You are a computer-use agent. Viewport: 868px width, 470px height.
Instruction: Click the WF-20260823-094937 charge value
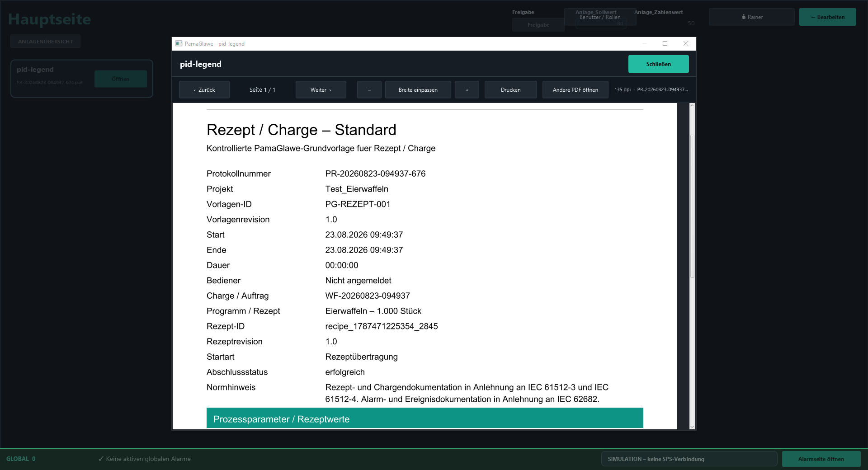(368, 296)
